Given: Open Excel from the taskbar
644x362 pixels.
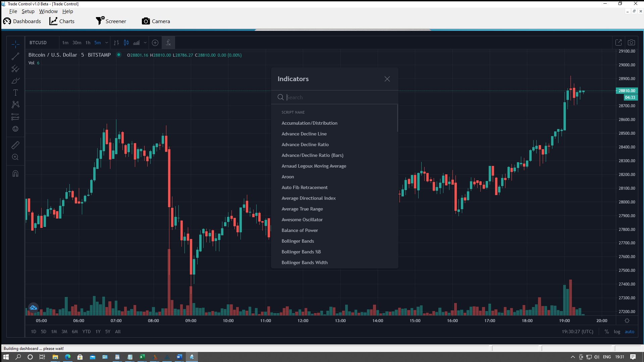Looking at the screenshot, I should tap(142, 357).
